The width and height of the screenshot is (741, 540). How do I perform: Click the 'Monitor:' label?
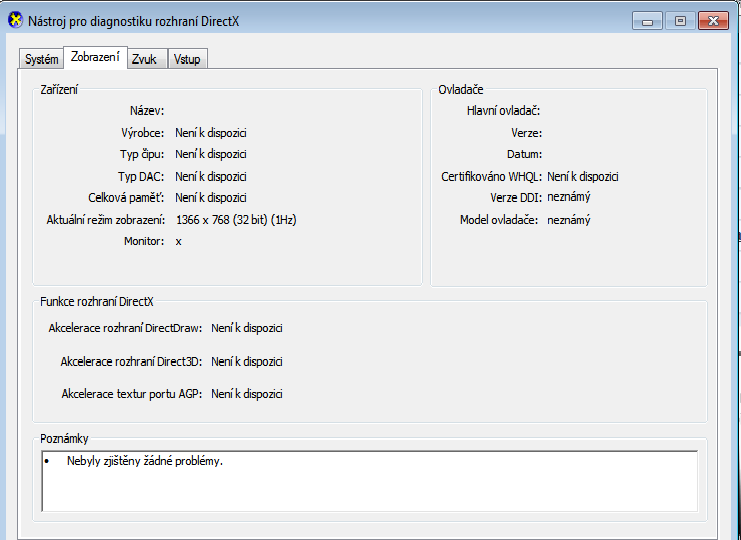pos(144,241)
